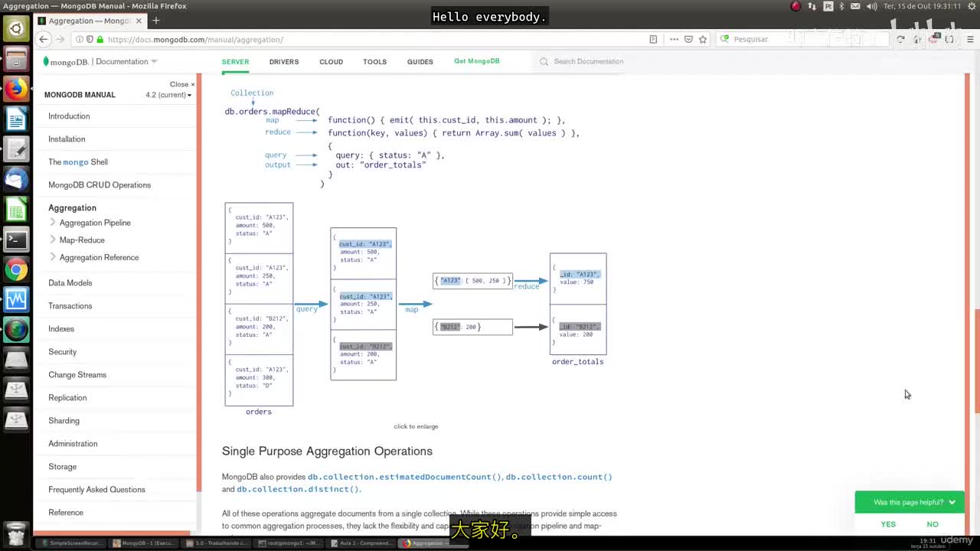Answer NO to page helpful

(x=933, y=524)
